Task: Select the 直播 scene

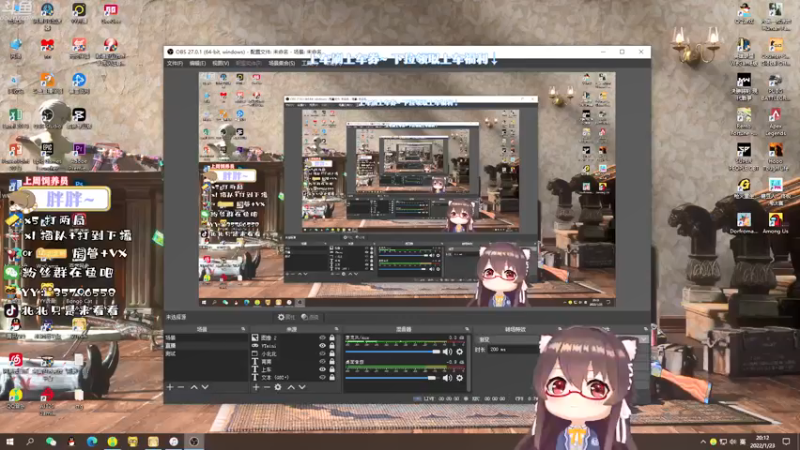Action: coord(206,345)
